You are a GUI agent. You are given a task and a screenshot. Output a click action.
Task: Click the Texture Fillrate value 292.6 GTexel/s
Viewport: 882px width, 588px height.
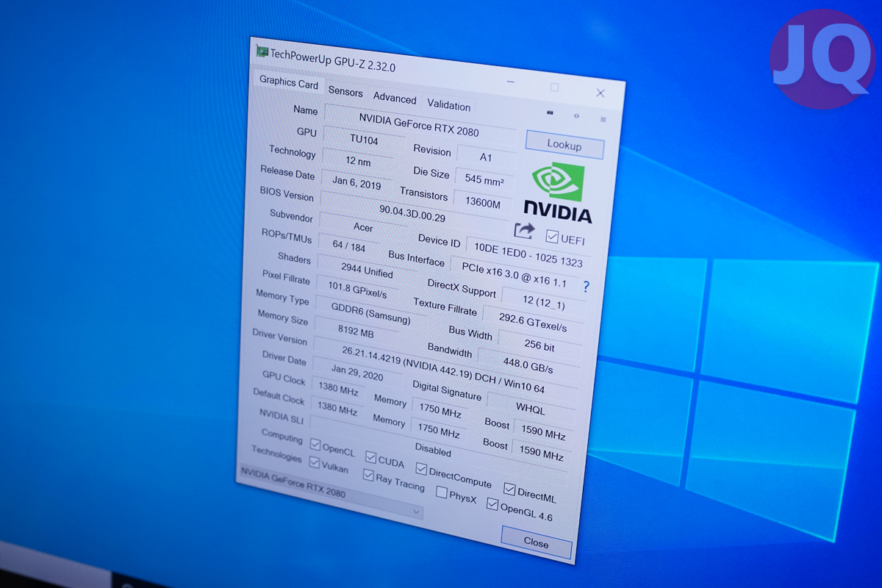coord(534,321)
